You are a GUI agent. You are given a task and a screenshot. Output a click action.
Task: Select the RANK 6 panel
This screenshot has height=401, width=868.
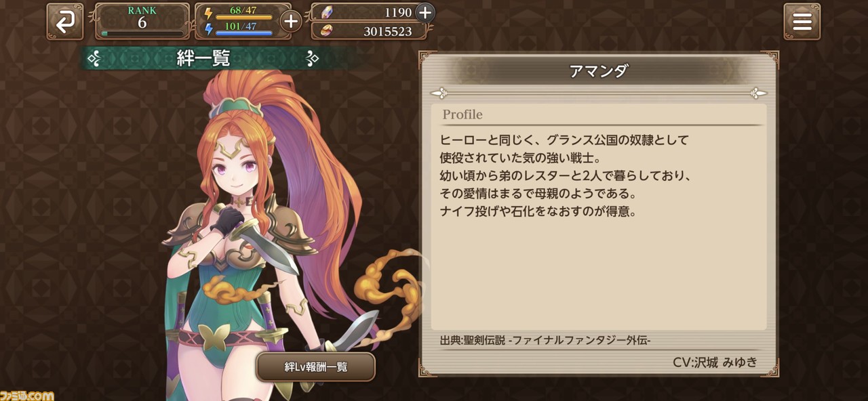142,21
